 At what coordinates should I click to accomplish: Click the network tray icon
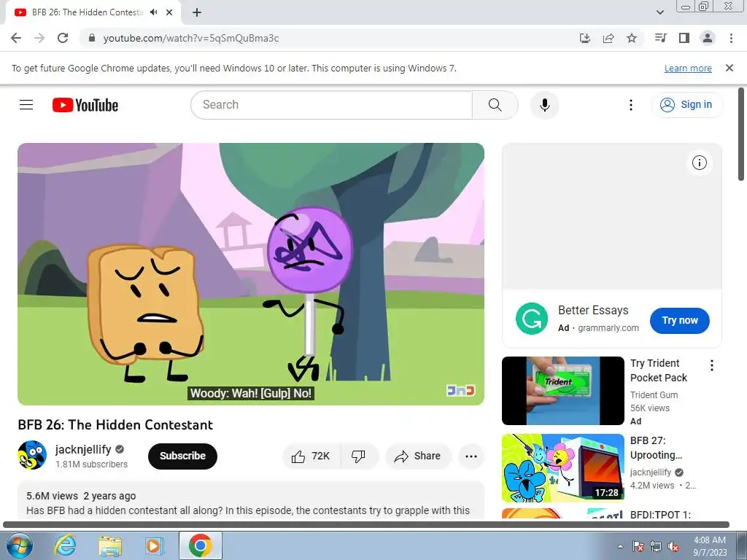point(656,546)
